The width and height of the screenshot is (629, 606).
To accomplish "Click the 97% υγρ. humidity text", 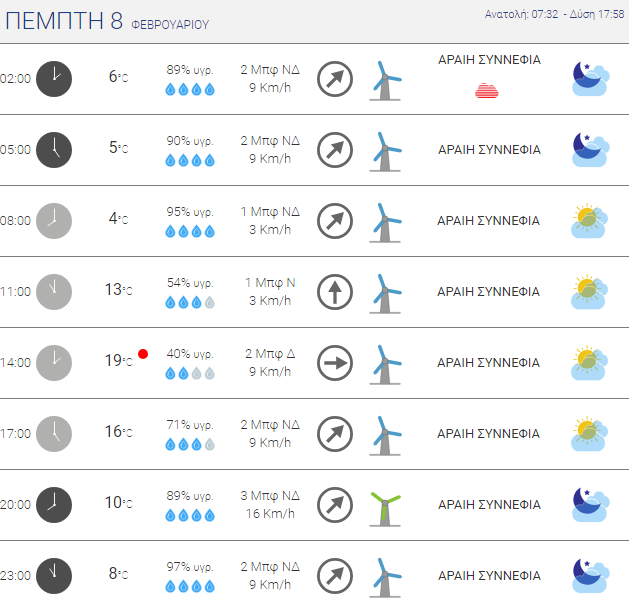I will click(190, 567).
